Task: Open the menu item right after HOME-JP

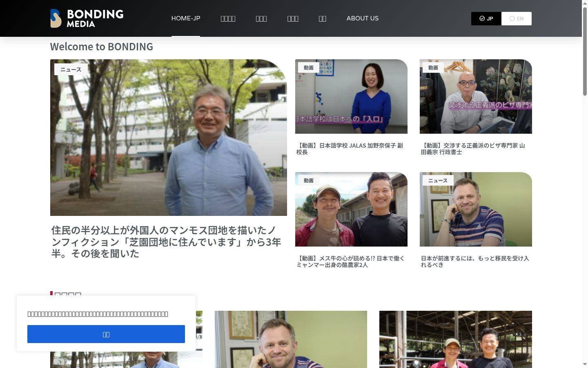Action: [x=228, y=19]
